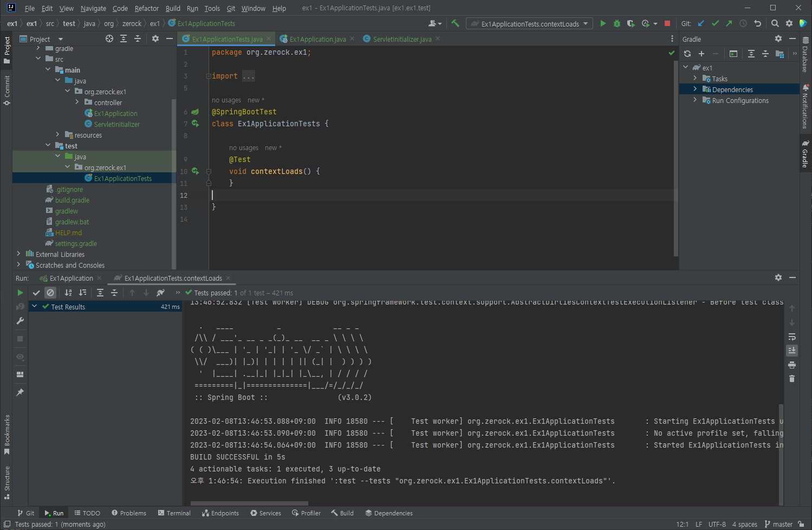Open Search Everywhere magnifier icon

click(x=775, y=23)
